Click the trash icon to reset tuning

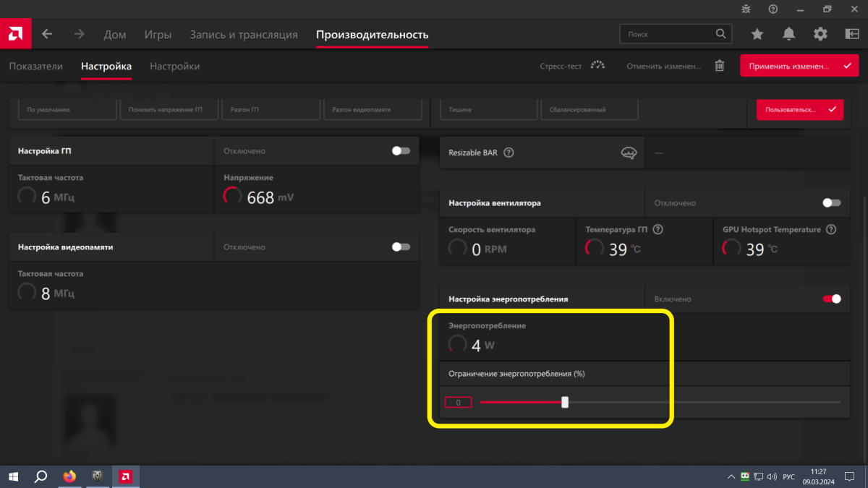(x=720, y=66)
